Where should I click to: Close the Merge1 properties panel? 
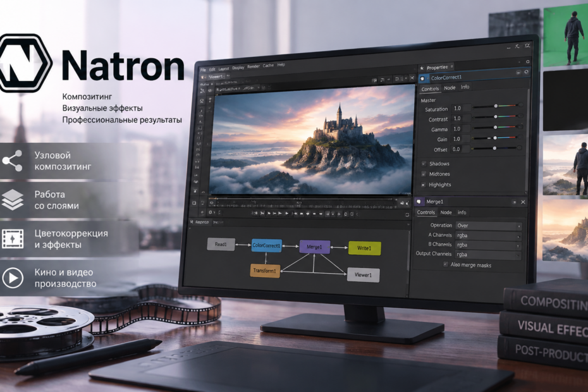pos(523,202)
